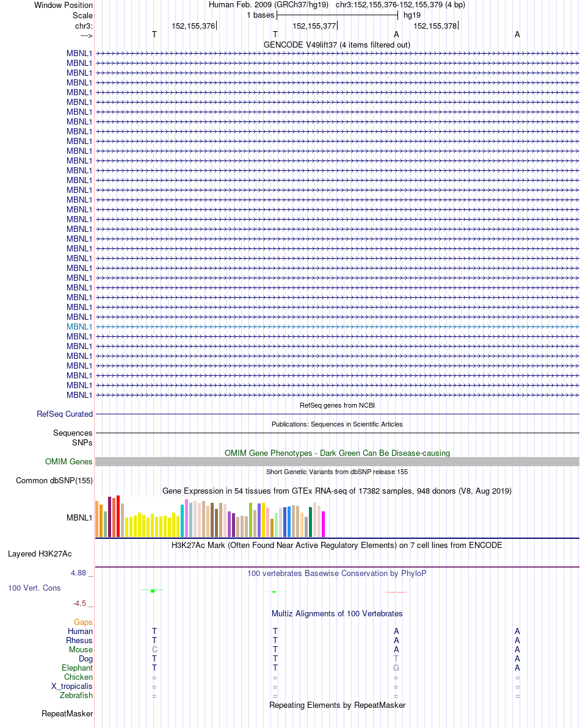Click the 152,155,377 position marker
The height and width of the screenshot is (728, 580).
click(314, 26)
